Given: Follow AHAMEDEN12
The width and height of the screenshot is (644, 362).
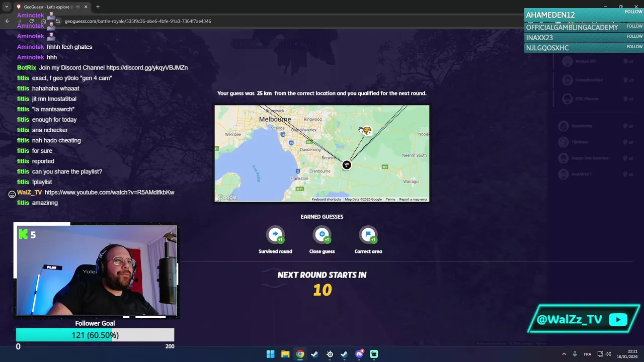Looking at the screenshot, I should (x=634, y=12).
